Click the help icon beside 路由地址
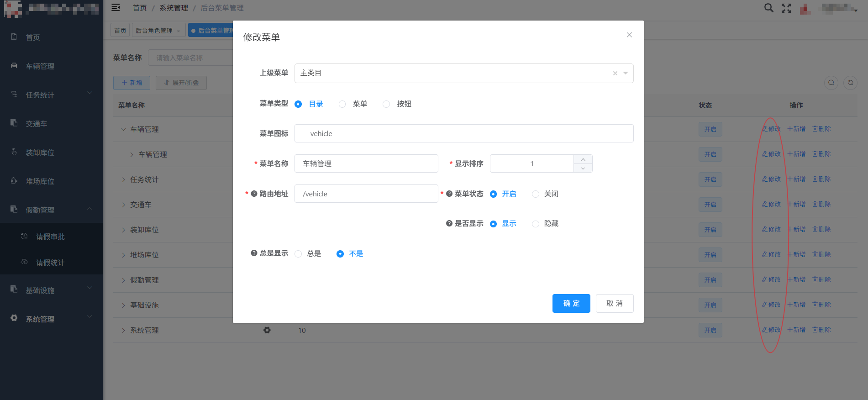The height and width of the screenshot is (400, 868). point(254,194)
